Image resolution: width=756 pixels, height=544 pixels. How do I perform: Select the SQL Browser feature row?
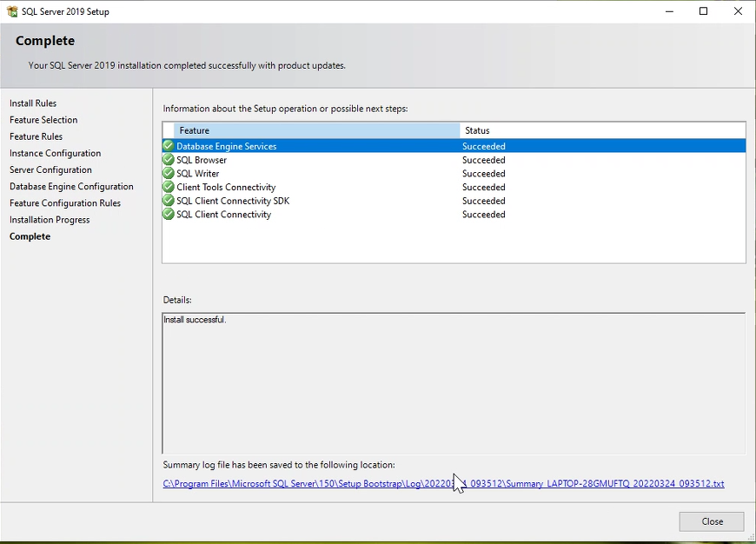click(454, 160)
